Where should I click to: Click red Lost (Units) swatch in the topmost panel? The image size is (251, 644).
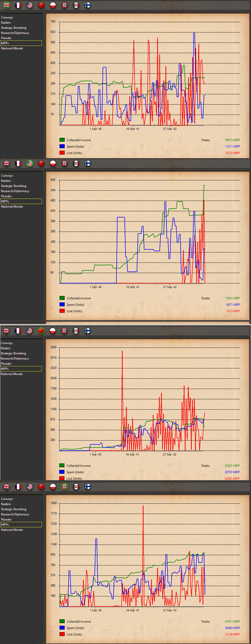[62, 153]
